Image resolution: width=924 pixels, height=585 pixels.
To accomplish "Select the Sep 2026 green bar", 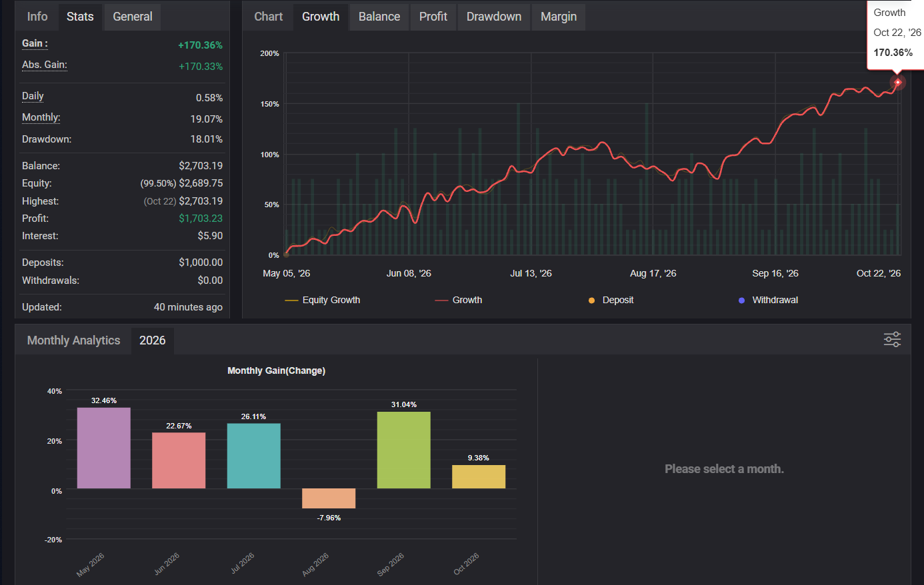I will [404, 450].
